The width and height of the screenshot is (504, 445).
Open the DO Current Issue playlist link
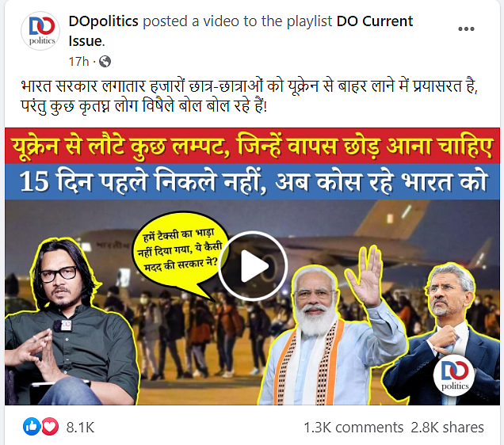[x=240, y=31]
